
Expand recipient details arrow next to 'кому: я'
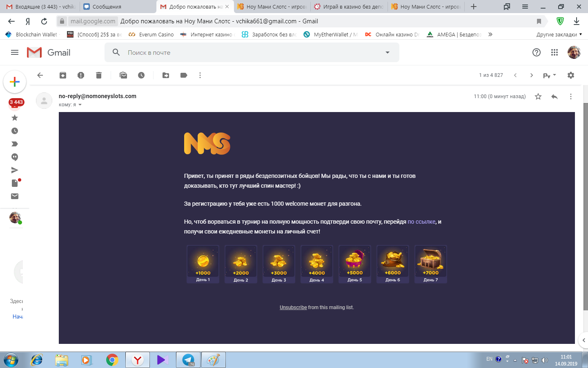click(80, 105)
